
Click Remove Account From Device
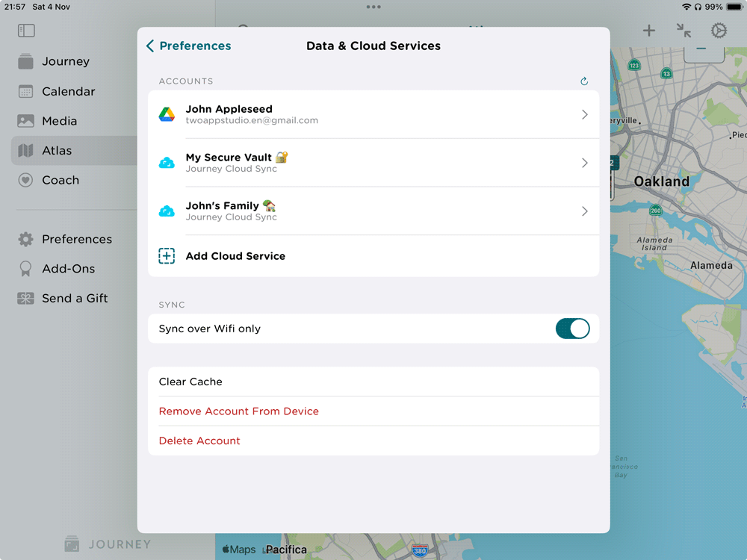239,411
